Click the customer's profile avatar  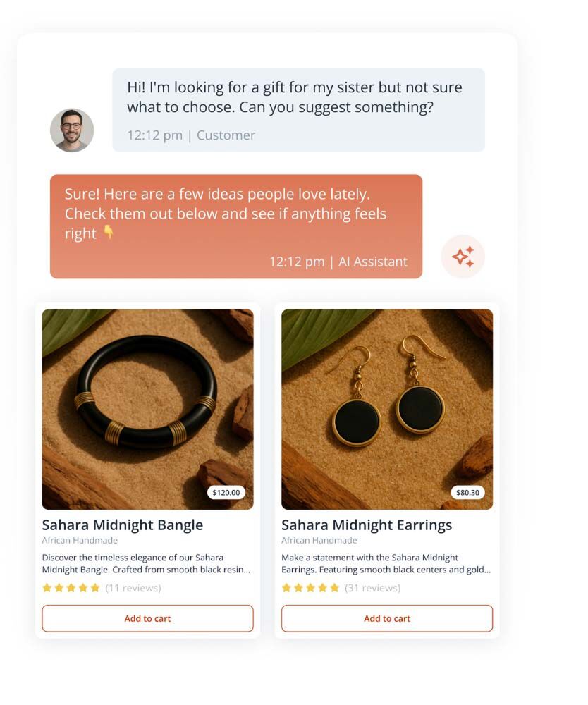tap(73, 130)
